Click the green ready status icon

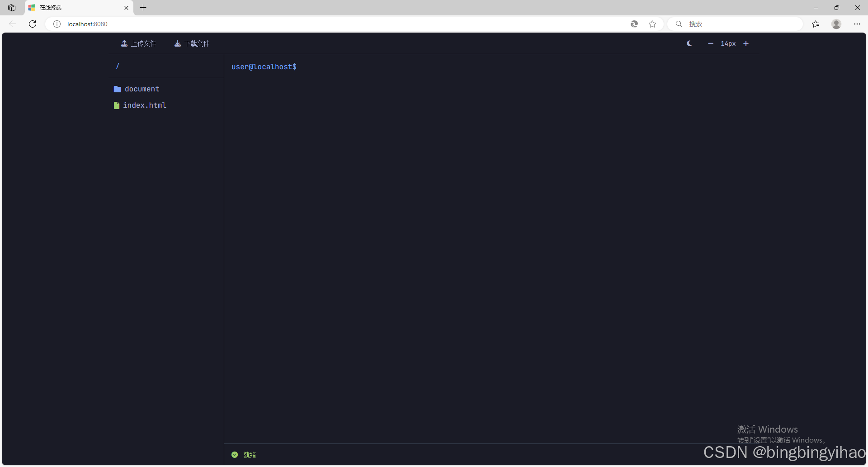click(235, 455)
